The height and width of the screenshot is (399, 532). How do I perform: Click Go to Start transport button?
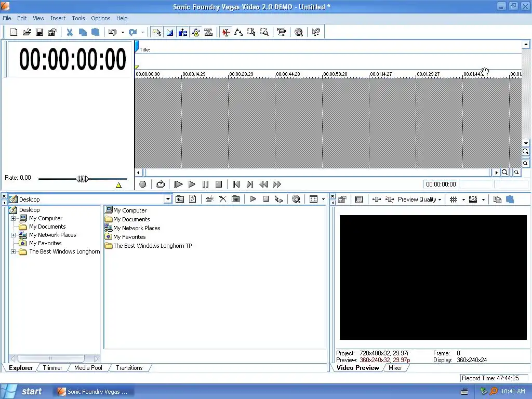(236, 184)
